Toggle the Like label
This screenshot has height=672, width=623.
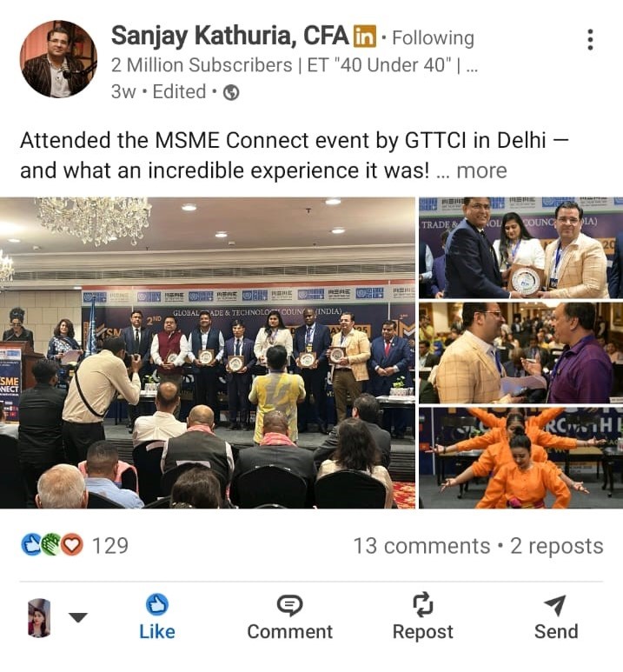(156, 632)
